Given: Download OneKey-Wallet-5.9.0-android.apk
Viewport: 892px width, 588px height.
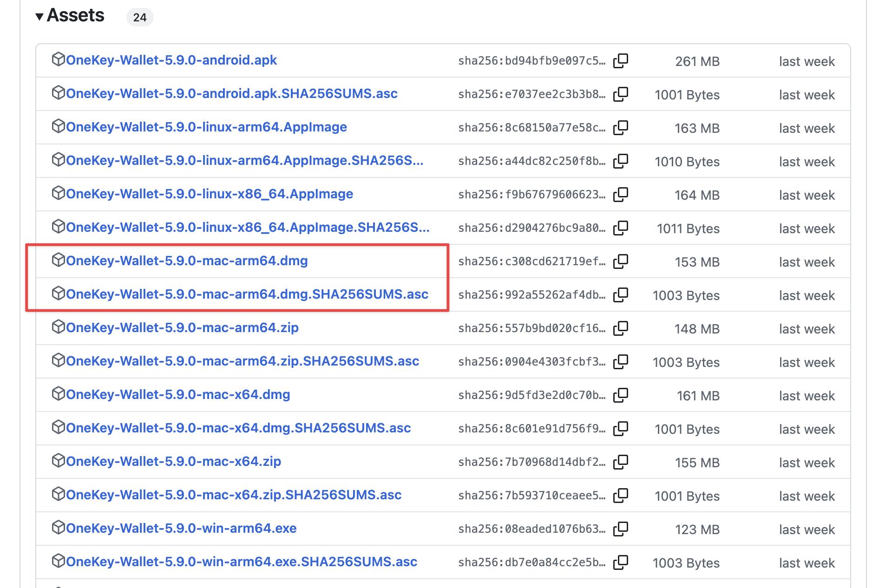Looking at the screenshot, I should click(171, 60).
